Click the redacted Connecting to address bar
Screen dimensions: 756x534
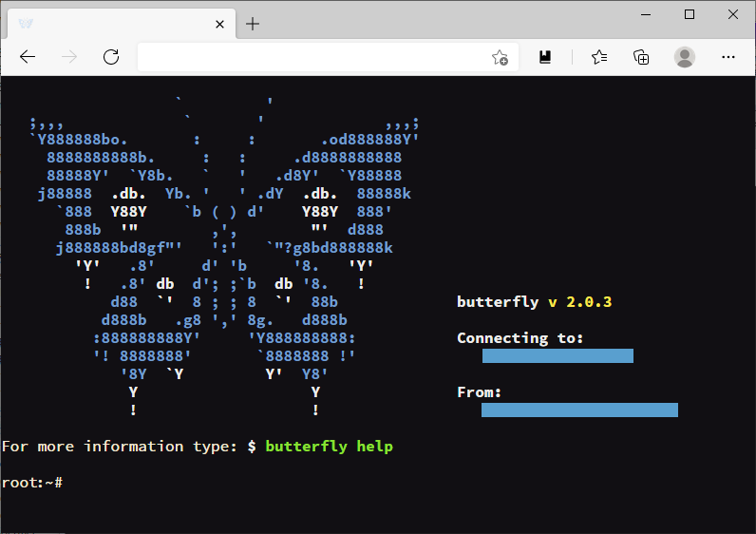click(558, 356)
